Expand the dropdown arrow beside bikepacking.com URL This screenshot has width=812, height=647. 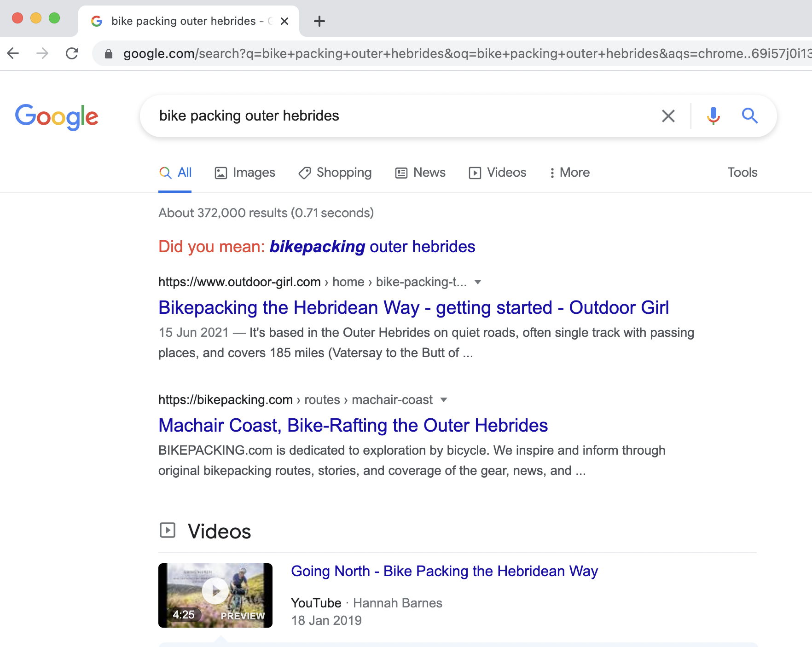point(444,400)
